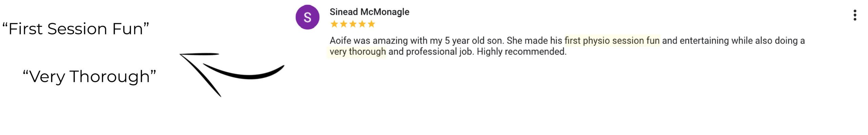Click the highlighted phrase "first physio session fun"
This screenshot has width=868, height=135.
(x=612, y=41)
